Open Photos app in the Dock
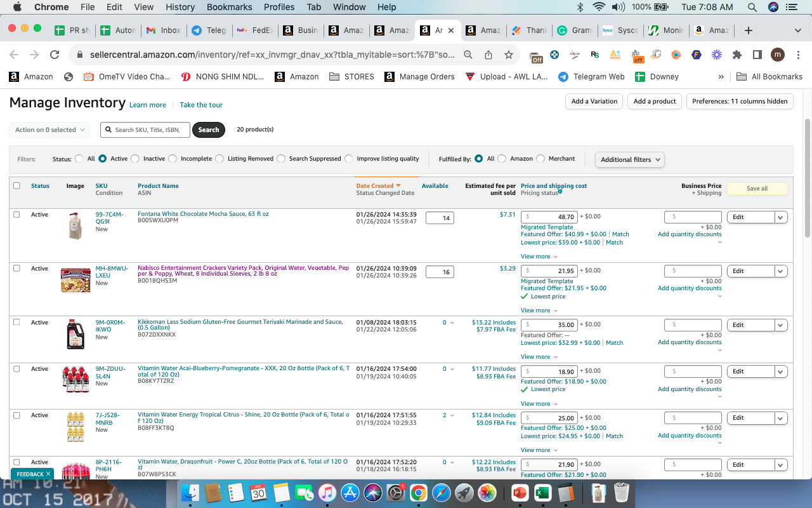Viewport: 812px width, 508px height. 487,493
